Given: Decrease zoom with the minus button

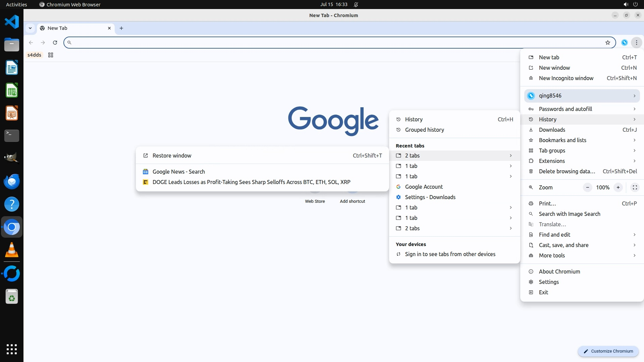Looking at the screenshot, I should tap(587, 187).
